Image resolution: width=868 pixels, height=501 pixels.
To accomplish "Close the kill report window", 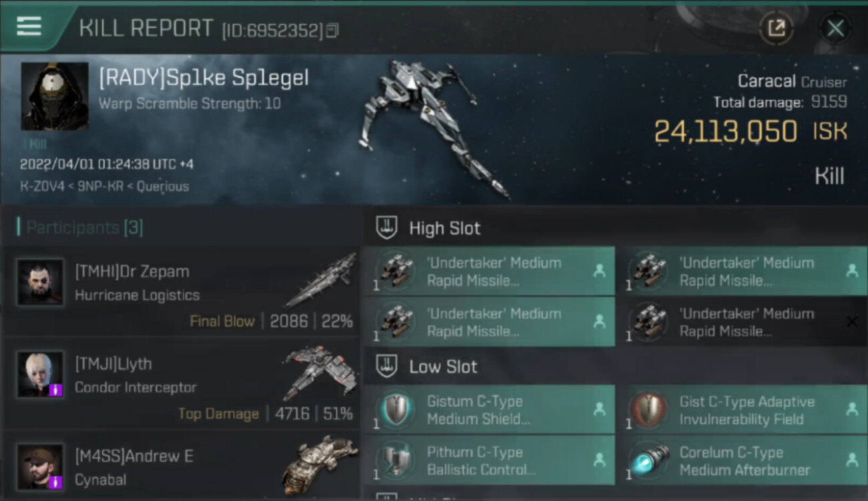I will click(835, 28).
